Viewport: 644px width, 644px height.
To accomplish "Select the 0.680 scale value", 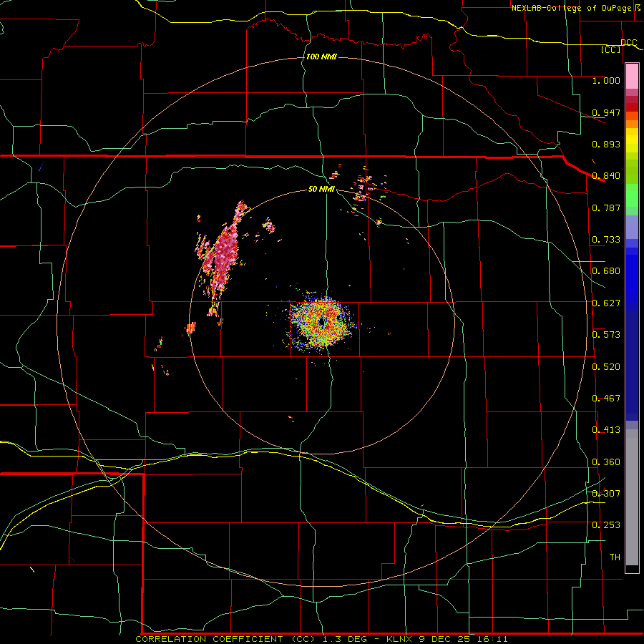I will [x=606, y=271].
